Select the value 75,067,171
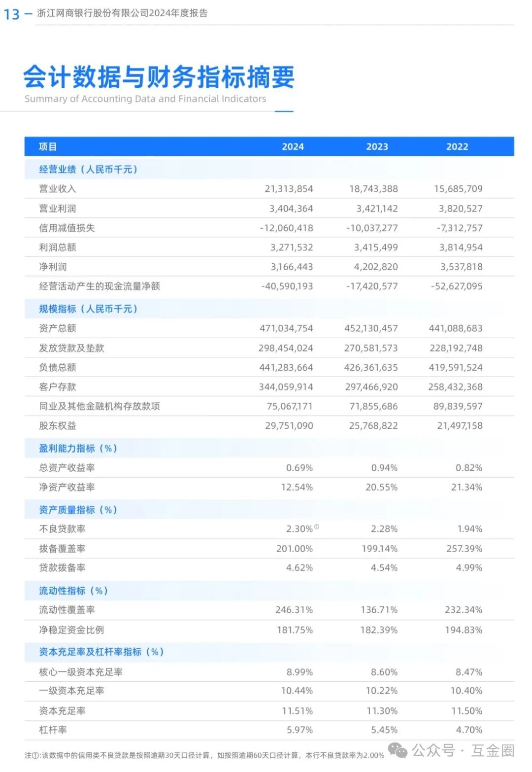Viewport: 532px width, 772px height. click(290, 406)
